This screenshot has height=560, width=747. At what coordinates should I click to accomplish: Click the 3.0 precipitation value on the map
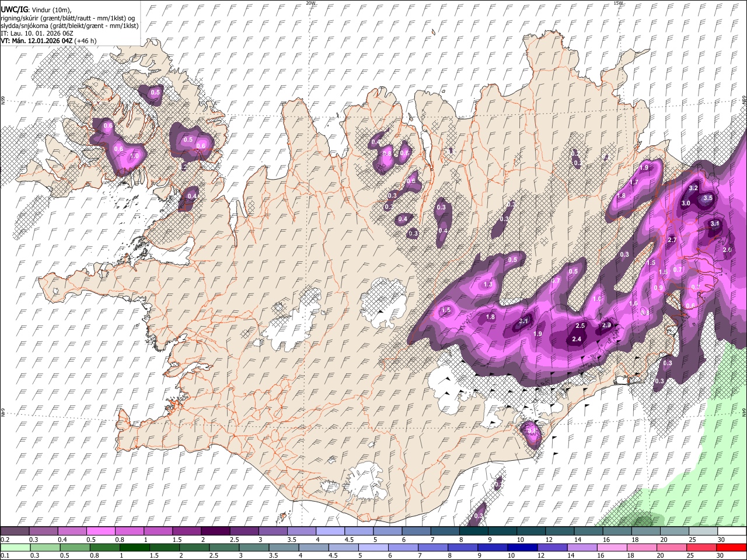coord(686,204)
